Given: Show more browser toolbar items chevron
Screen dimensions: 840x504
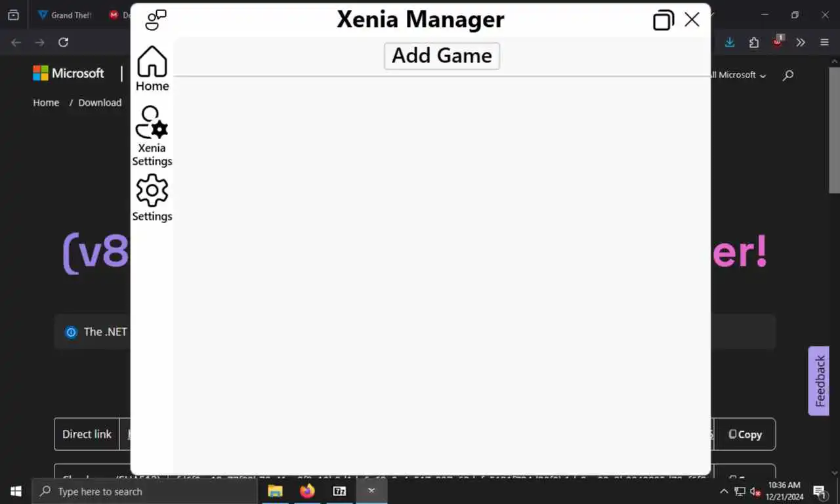Looking at the screenshot, I should tap(801, 42).
